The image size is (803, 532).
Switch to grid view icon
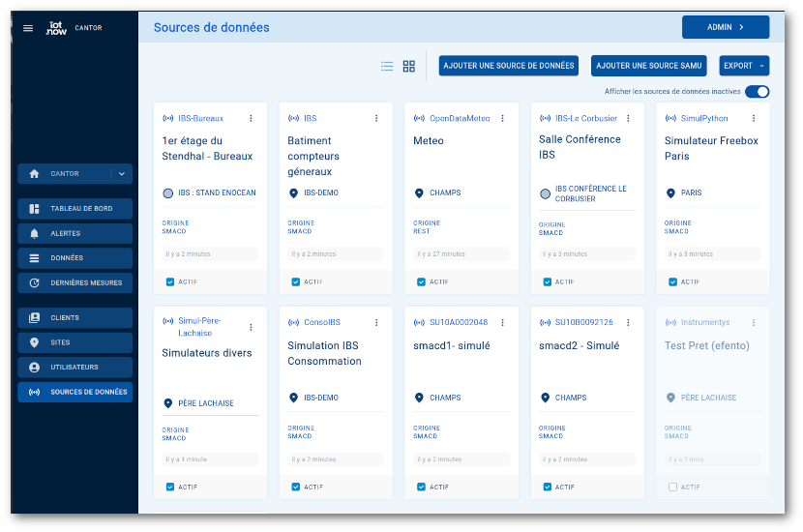point(409,66)
